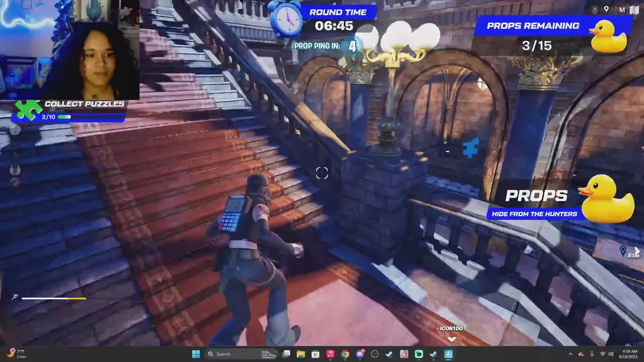This screenshot has width=644, height=362.
Task: Open Discord from the taskbar
Action: coord(360,354)
